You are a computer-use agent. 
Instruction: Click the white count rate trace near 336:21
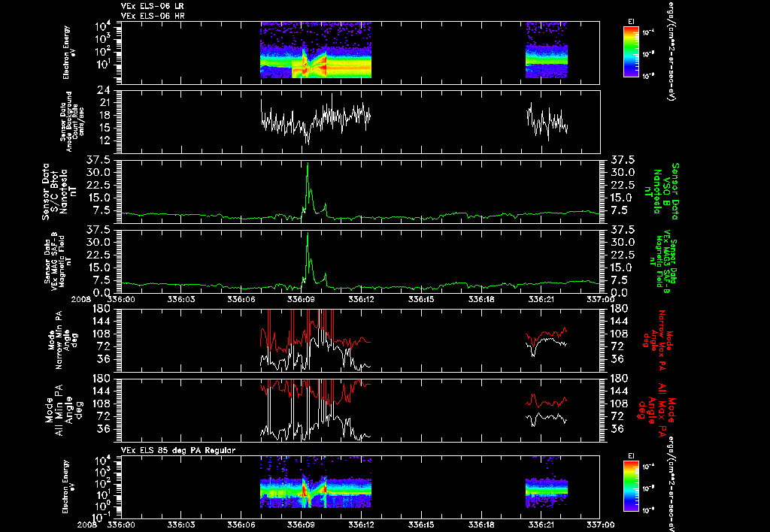click(x=547, y=122)
